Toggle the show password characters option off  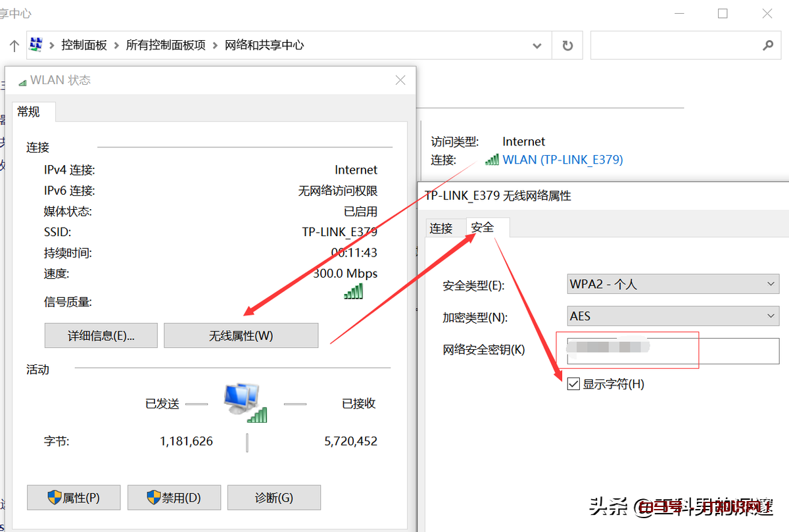pyautogui.click(x=573, y=383)
